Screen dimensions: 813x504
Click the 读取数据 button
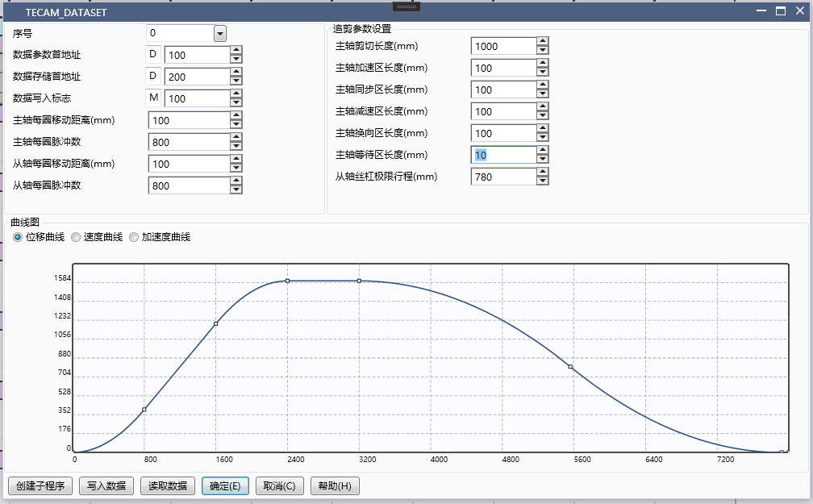point(167,485)
